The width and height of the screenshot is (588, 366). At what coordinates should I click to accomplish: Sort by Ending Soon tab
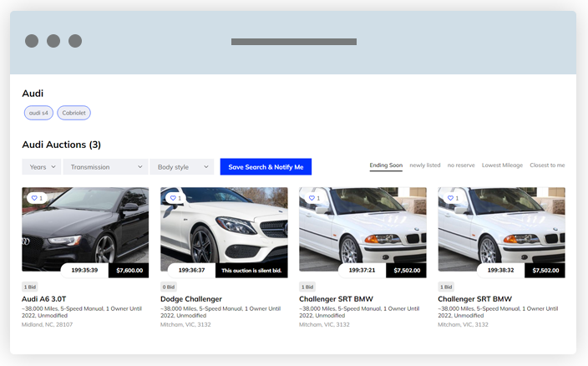click(x=386, y=165)
